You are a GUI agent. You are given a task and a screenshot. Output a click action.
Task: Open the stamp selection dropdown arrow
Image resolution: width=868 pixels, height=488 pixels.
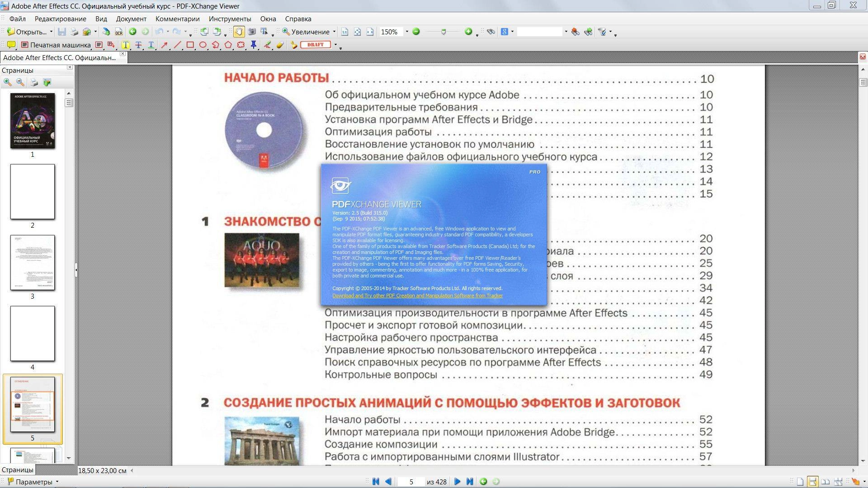click(x=335, y=45)
